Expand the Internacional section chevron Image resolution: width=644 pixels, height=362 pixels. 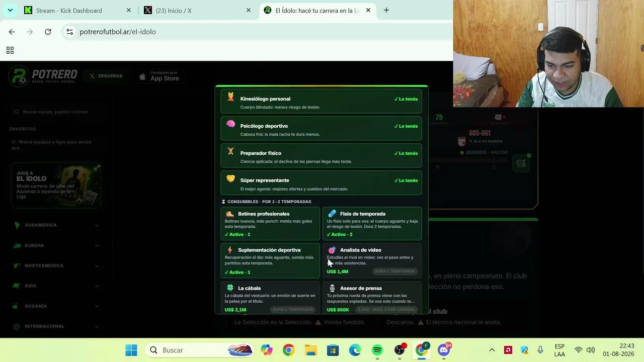pos(97,326)
